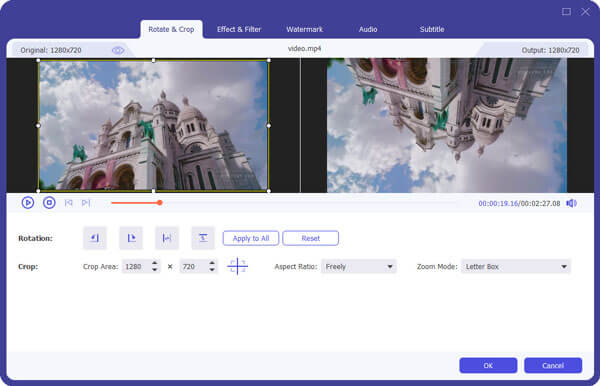
Task: Open the Aspect Ratio dropdown
Action: pyautogui.click(x=359, y=267)
